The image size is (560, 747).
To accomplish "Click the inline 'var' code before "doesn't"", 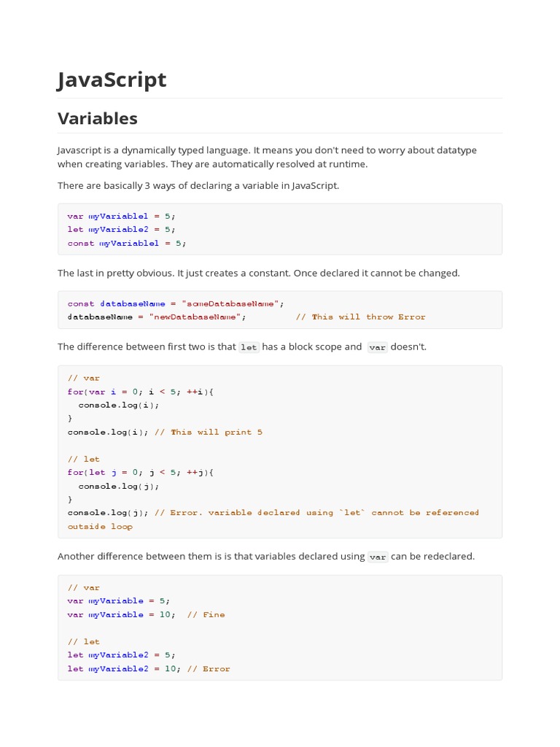I will tap(377, 347).
